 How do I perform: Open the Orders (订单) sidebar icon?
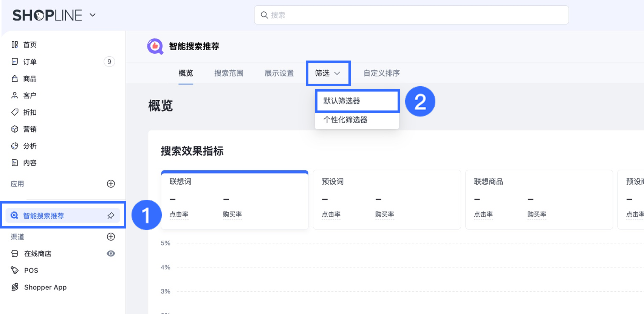point(15,62)
